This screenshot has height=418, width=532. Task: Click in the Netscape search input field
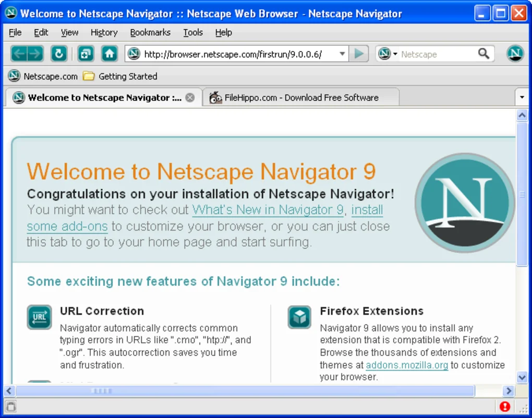pyautogui.click(x=437, y=54)
